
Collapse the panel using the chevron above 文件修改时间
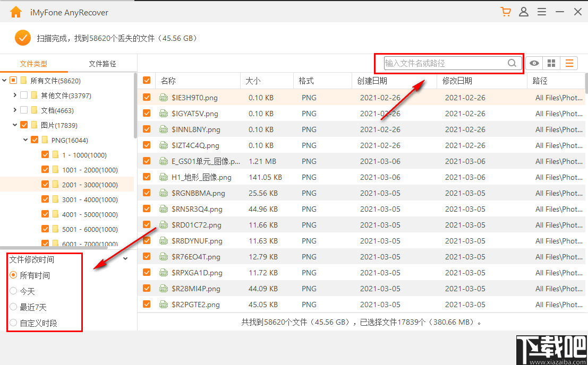pos(125,258)
